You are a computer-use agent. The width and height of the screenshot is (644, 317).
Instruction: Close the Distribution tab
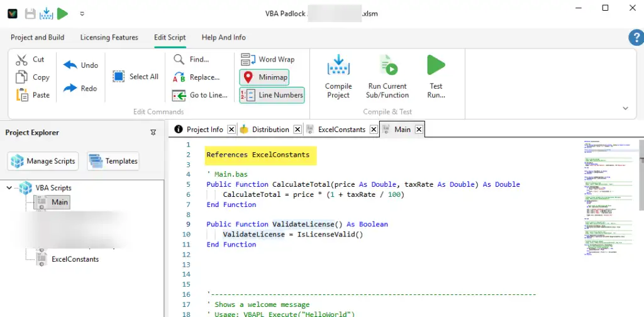[x=297, y=130]
